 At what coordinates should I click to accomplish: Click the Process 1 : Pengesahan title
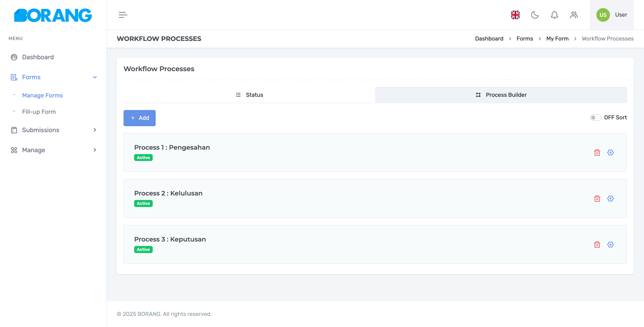pos(172,147)
